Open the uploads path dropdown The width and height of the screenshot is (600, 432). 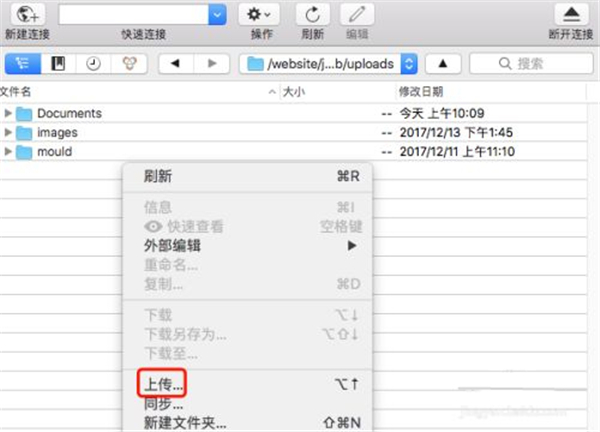pos(408,64)
